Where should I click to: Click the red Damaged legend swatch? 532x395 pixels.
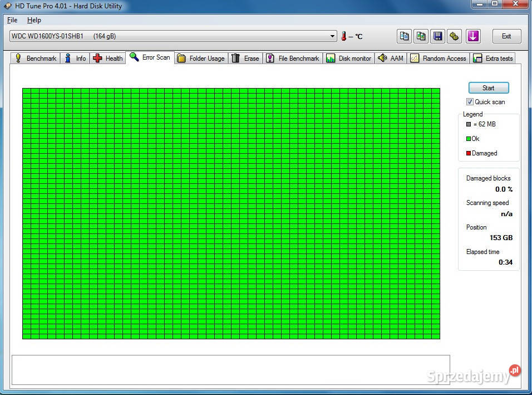[x=469, y=153]
